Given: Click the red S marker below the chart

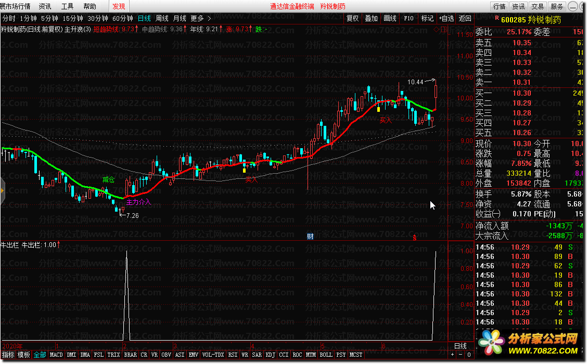Looking at the screenshot, I should tap(414, 238).
